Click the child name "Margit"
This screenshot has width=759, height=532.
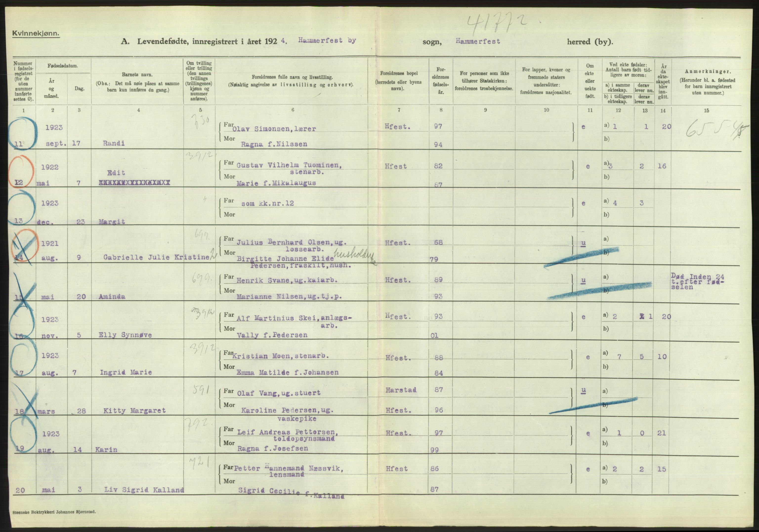pyautogui.click(x=112, y=222)
